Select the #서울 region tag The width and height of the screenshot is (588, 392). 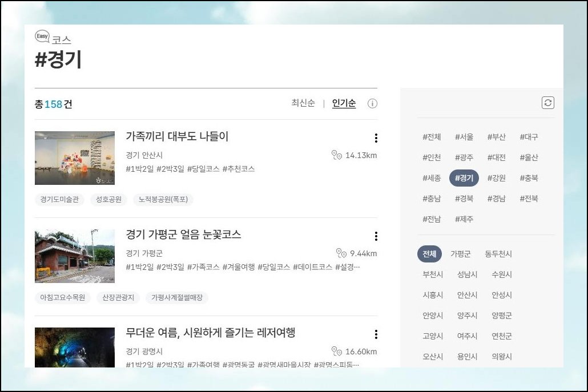(464, 137)
